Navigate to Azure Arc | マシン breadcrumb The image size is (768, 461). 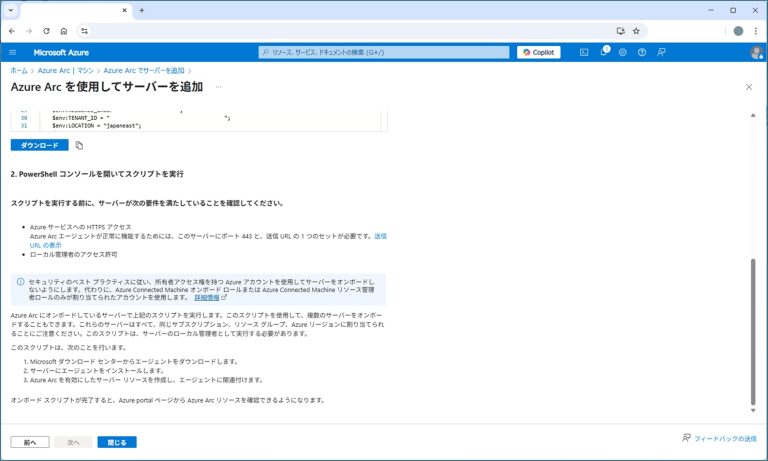pos(65,71)
